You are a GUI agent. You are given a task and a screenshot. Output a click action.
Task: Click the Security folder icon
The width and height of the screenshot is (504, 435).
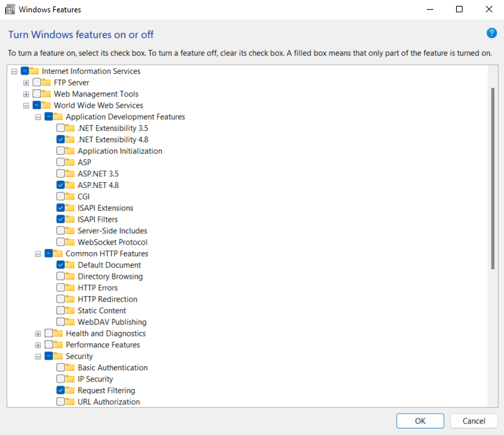(58, 356)
